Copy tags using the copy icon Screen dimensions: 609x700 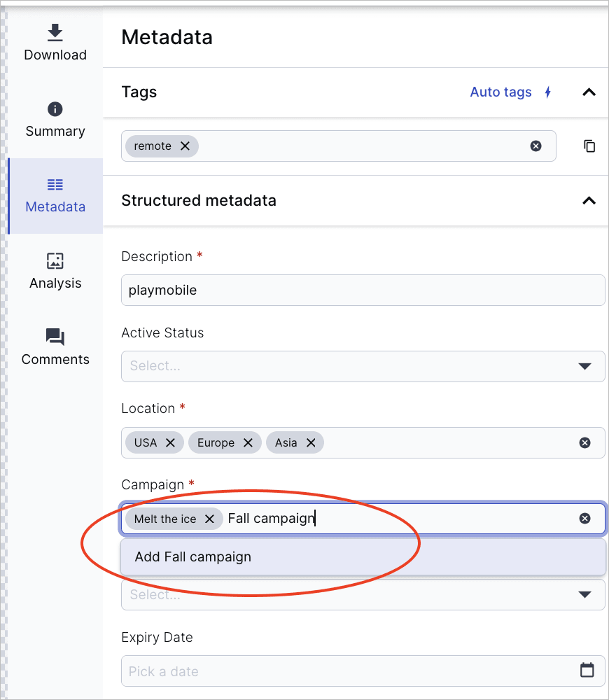click(589, 146)
